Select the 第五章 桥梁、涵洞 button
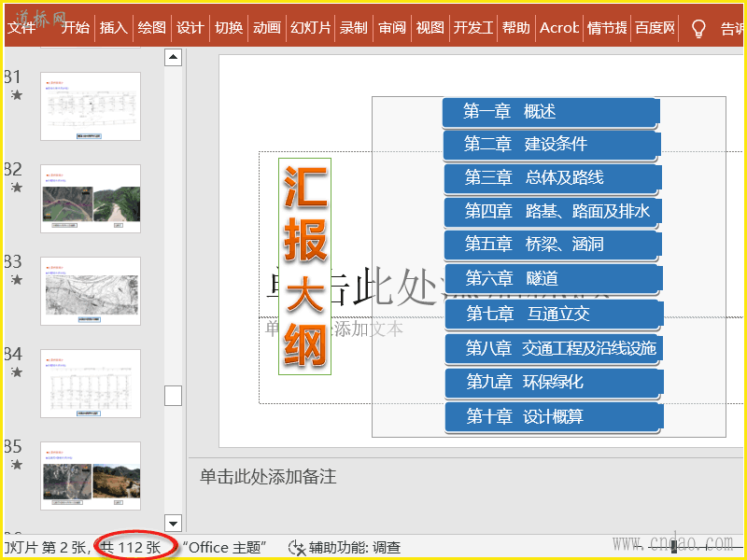 pyautogui.click(x=553, y=245)
